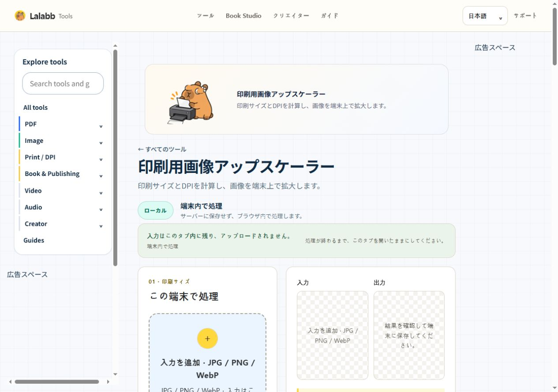Viewport: 558px width, 392px height.
Task: Open クリエイター in top navigation
Action: pyautogui.click(x=291, y=16)
